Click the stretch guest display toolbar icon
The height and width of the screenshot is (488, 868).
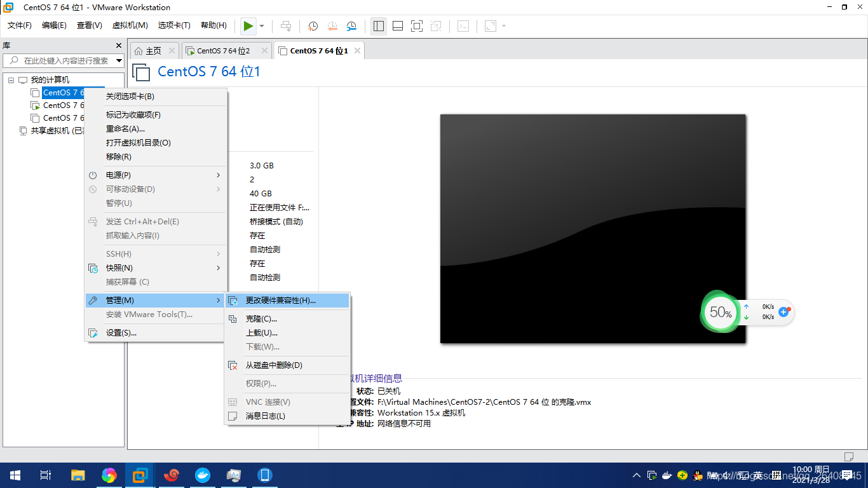click(491, 26)
